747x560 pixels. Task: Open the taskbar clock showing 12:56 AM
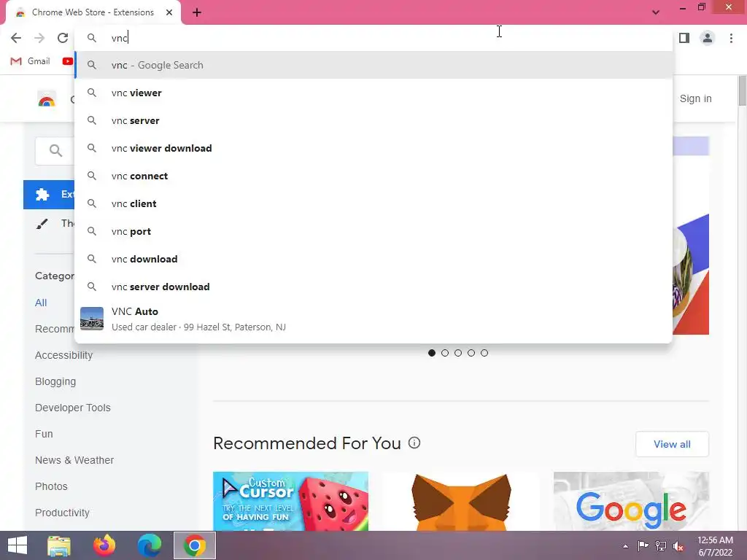coord(715,546)
